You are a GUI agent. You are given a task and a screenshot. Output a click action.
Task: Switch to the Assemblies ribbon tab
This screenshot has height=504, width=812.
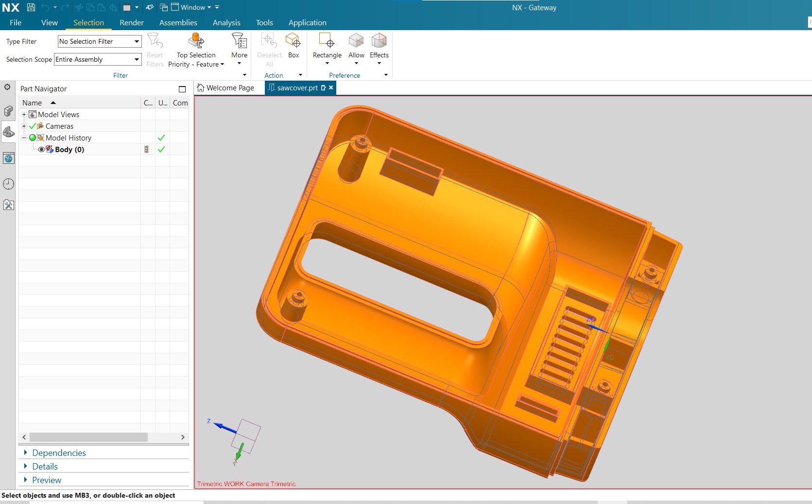178,22
